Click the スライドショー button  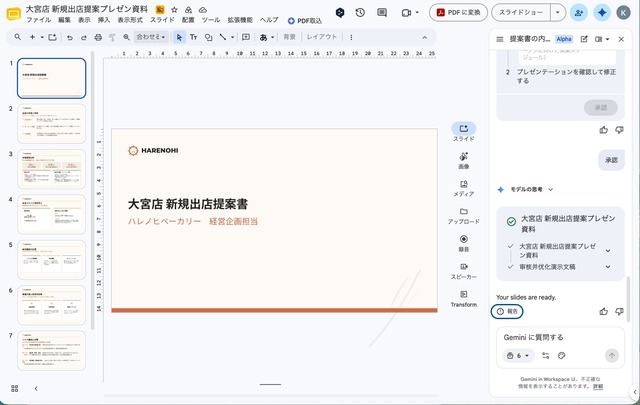point(521,13)
